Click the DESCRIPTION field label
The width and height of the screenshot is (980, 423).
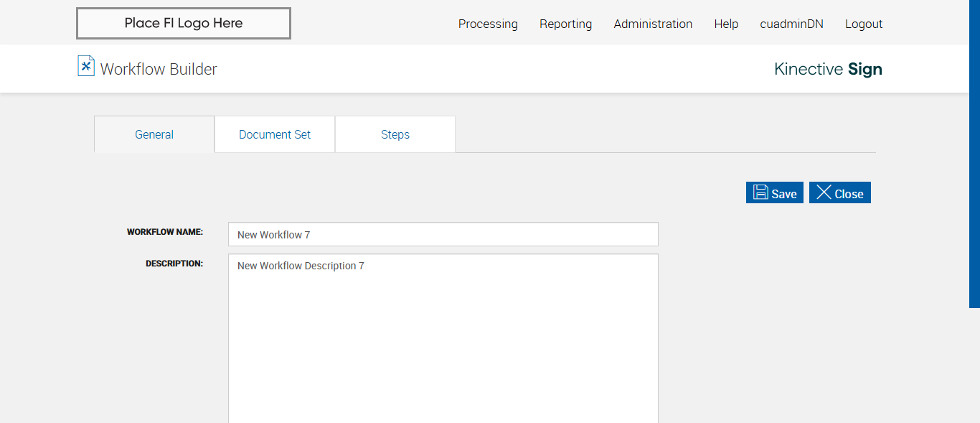tap(174, 264)
